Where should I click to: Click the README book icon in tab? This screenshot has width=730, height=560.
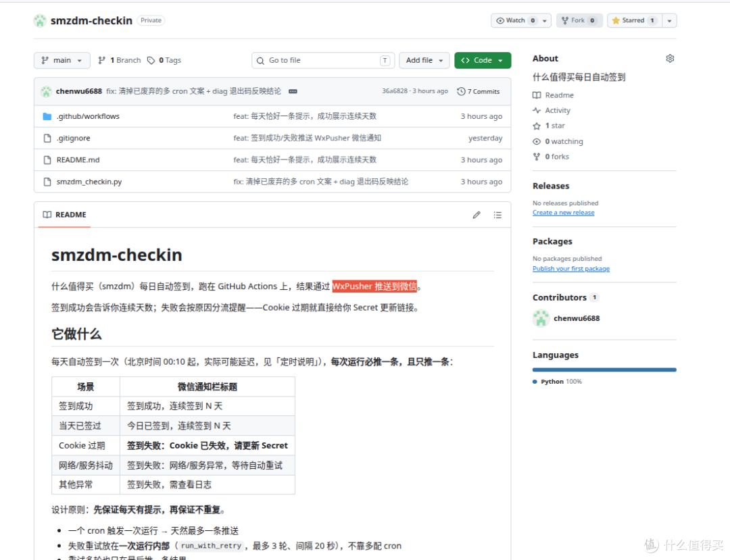point(47,214)
